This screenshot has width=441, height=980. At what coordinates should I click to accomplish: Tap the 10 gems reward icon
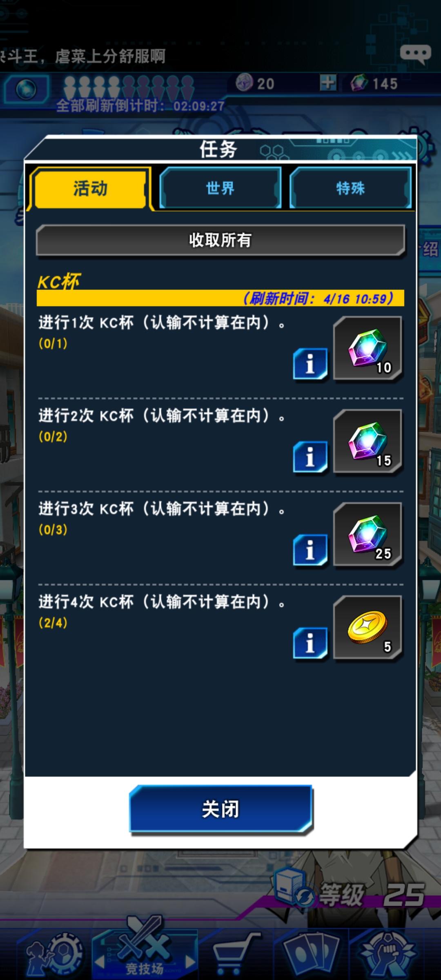click(x=368, y=349)
